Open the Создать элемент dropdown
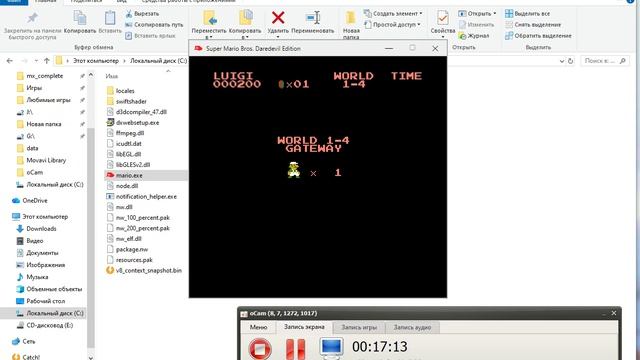Screen dimensions: 640x360 (393, 13)
